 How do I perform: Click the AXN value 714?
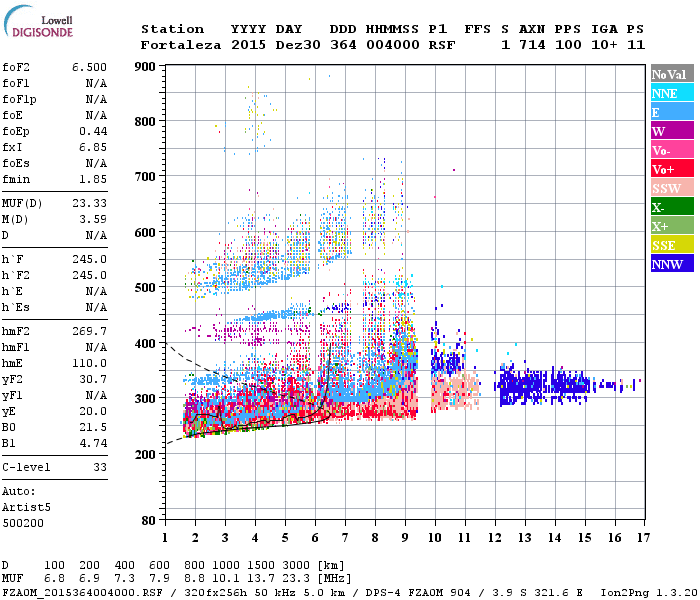click(x=532, y=45)
